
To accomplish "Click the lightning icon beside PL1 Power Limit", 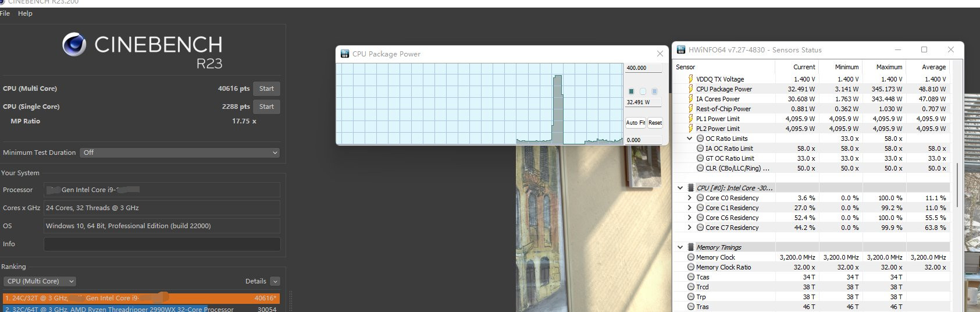I will (690, 119).
